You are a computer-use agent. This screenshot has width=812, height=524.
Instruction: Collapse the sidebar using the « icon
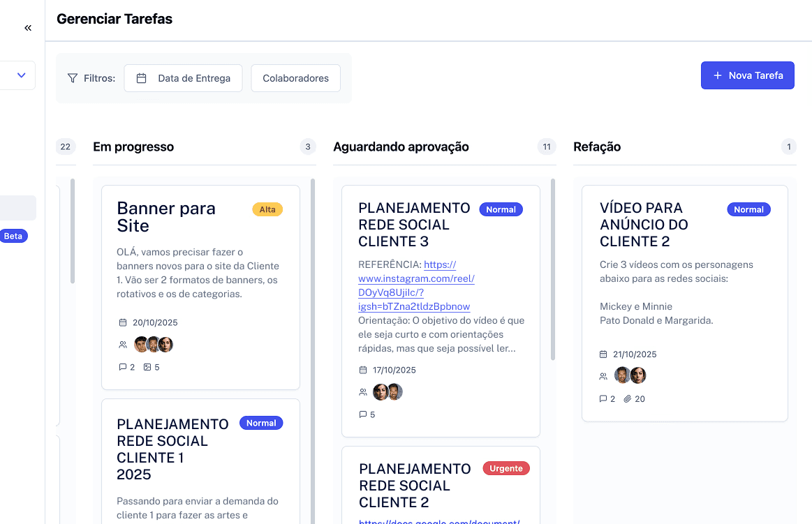tap(27, 27)
